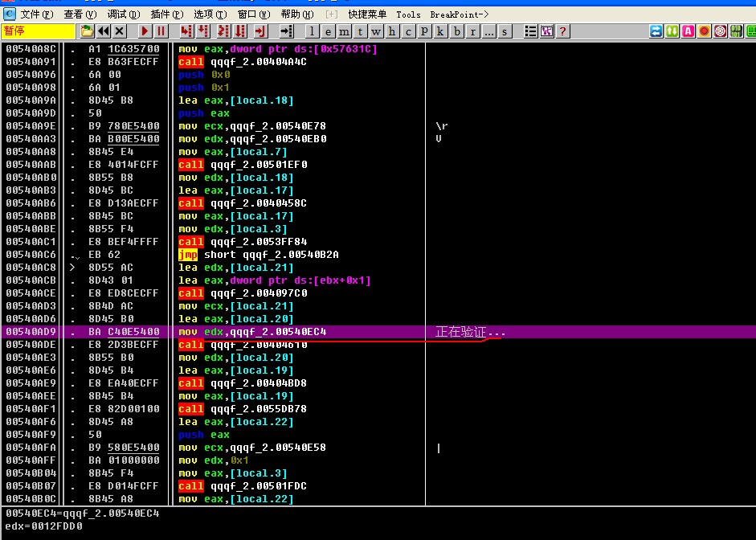Screen dimensions: 756x540
Task: Select call qqqf_2.0055DB78 instruction
Action: point(243,409)
